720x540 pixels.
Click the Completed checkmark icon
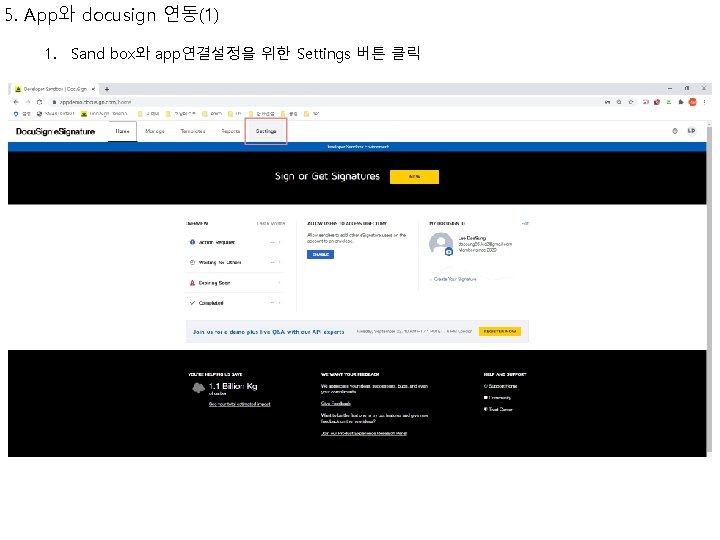pyautogui.click(x=192, y=303)
